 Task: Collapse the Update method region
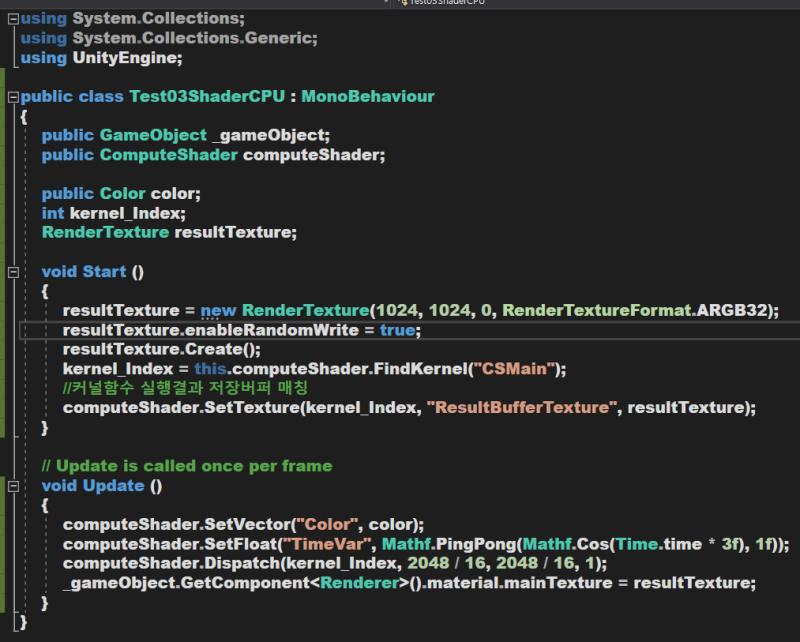[13, 486]
